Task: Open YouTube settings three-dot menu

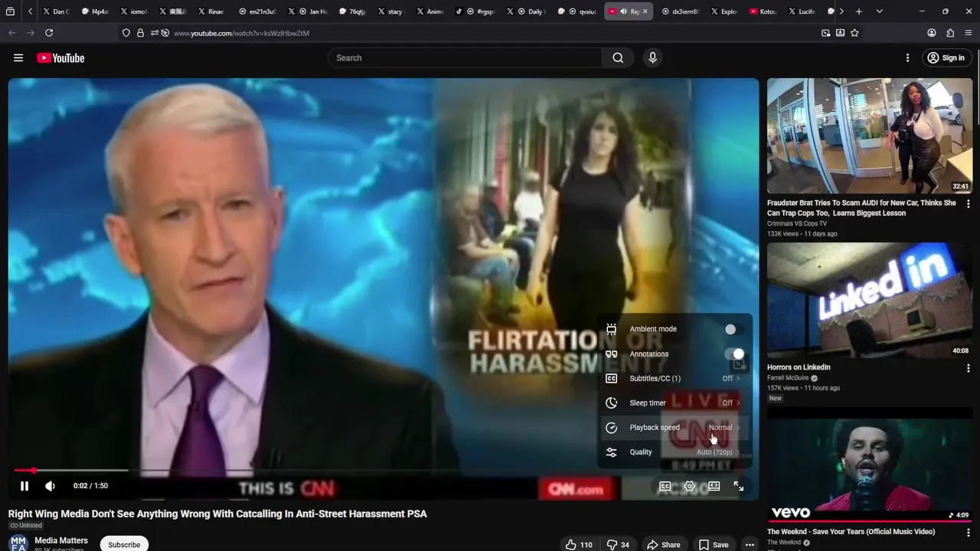Action: click(x=907, y=58)
